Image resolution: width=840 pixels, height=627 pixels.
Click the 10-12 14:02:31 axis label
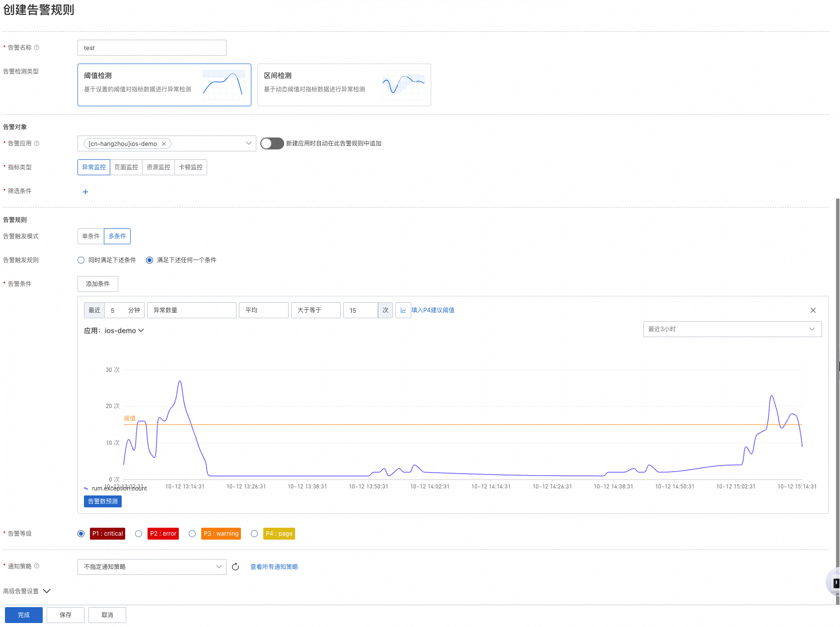pos(430,487)
